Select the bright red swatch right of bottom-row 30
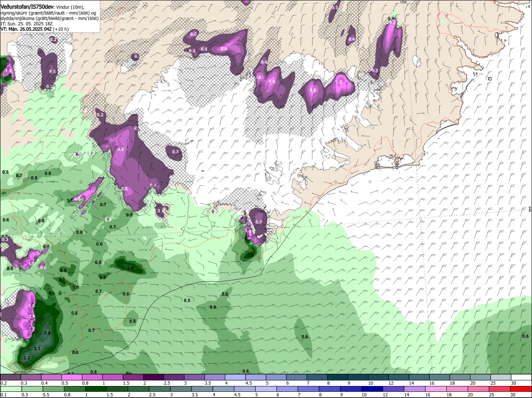 [522, 389]
